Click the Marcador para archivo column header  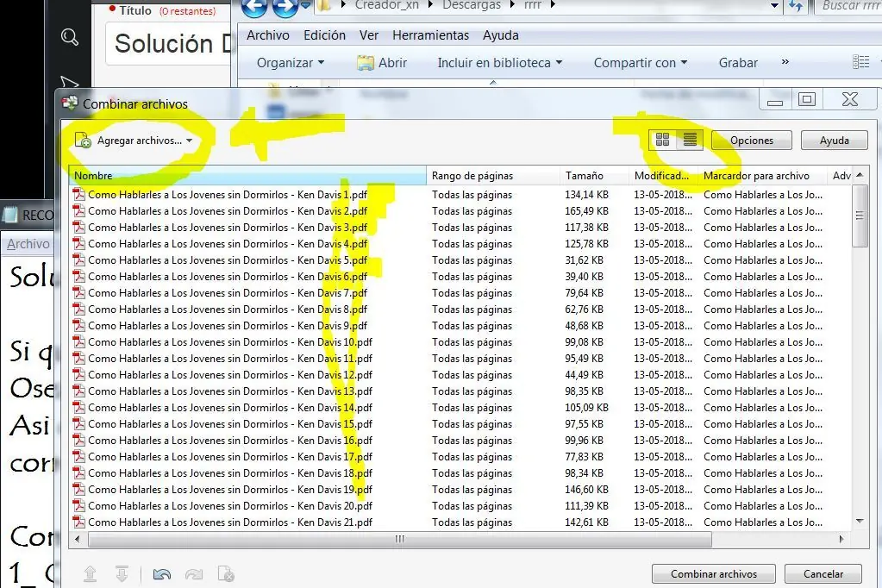tap(761, 176)
